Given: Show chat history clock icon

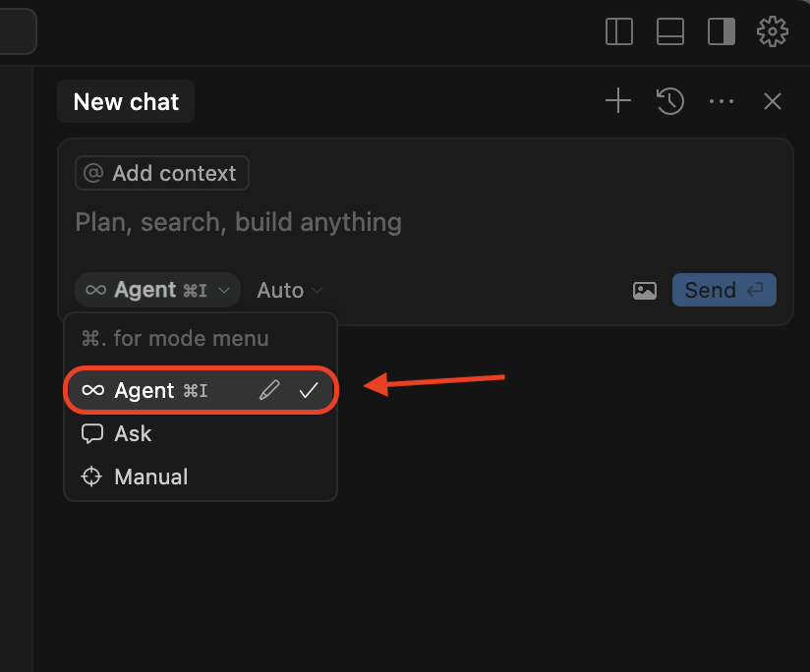Looking at the screenshot, I should [670, 101].
